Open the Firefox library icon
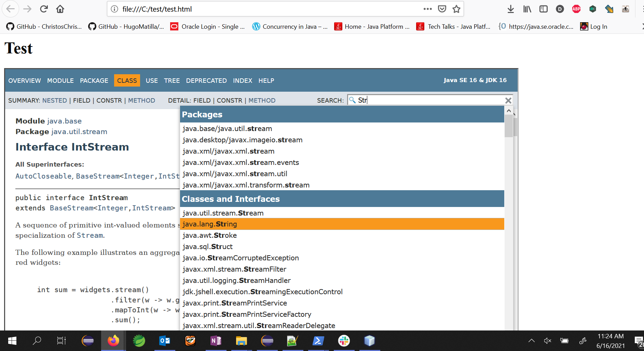 pos(527,9)
